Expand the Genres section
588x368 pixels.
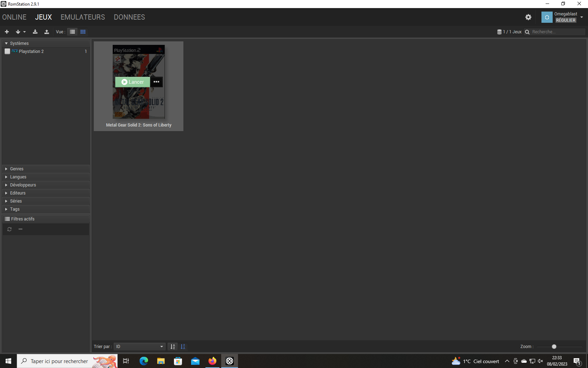pyautogui.click(x=46, y=169)
